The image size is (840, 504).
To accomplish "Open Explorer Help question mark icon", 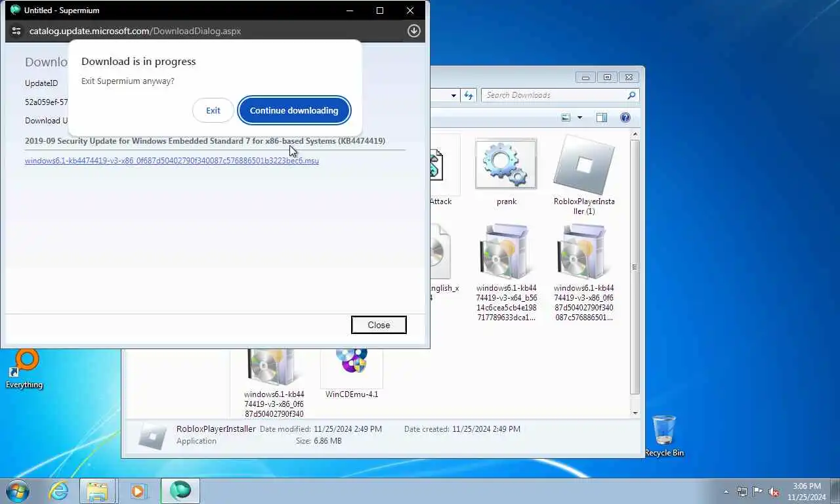I will click(625, 117).
